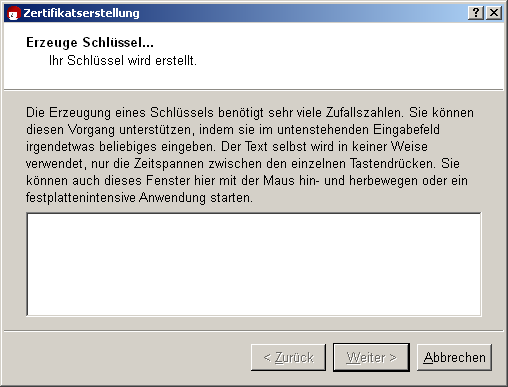Click the word "Eingabefeld" in the description text

[x=406, y=129]
